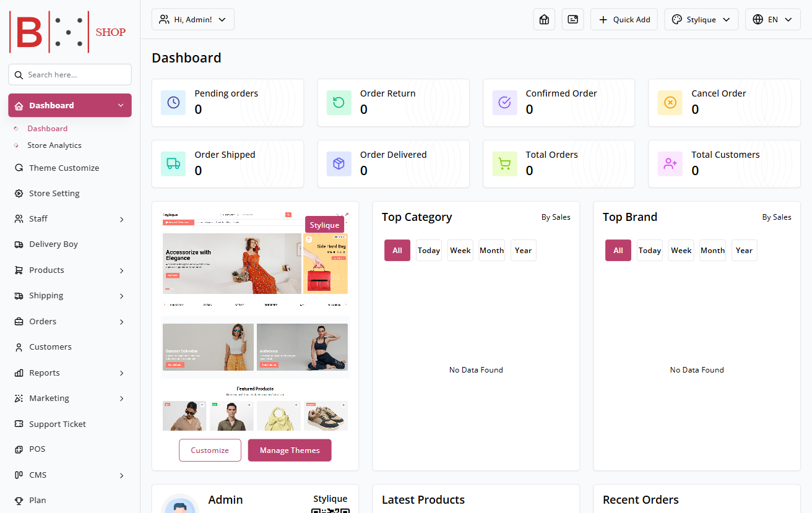The height and width of the screenshot is (513, 812).
Task: Open the Plan menu item
Action: pos(37,500)
